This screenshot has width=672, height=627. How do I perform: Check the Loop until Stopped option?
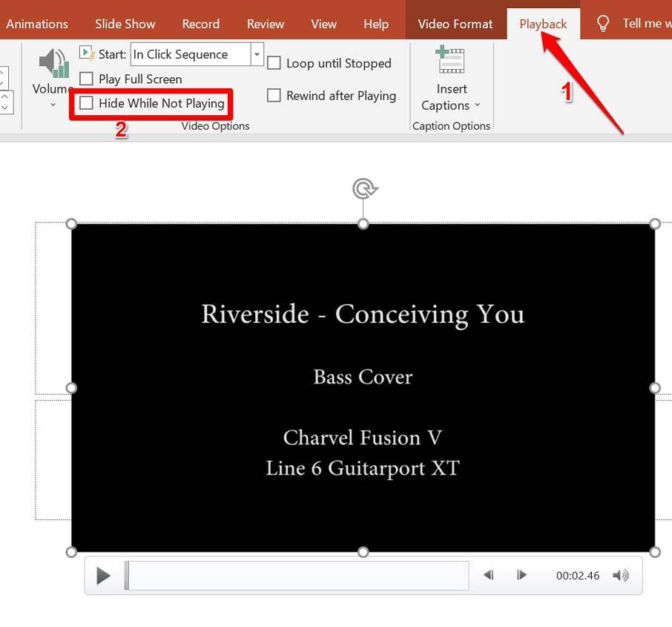274,63
